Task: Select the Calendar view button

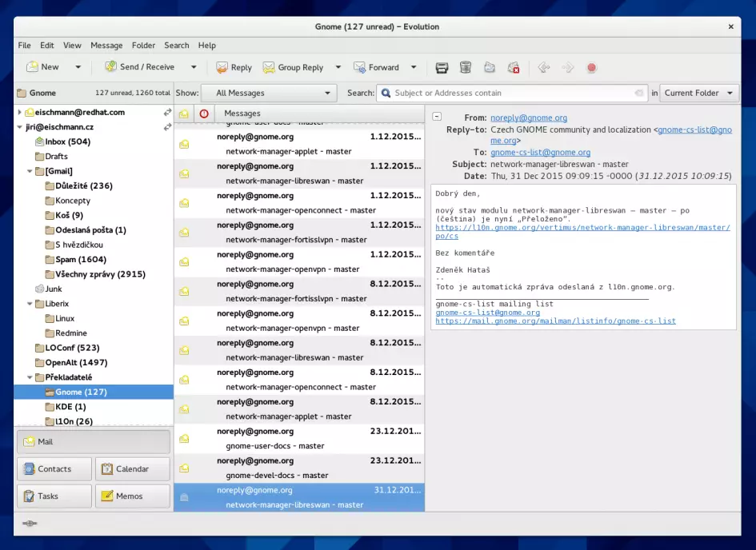Action: (x=132, y=468)
